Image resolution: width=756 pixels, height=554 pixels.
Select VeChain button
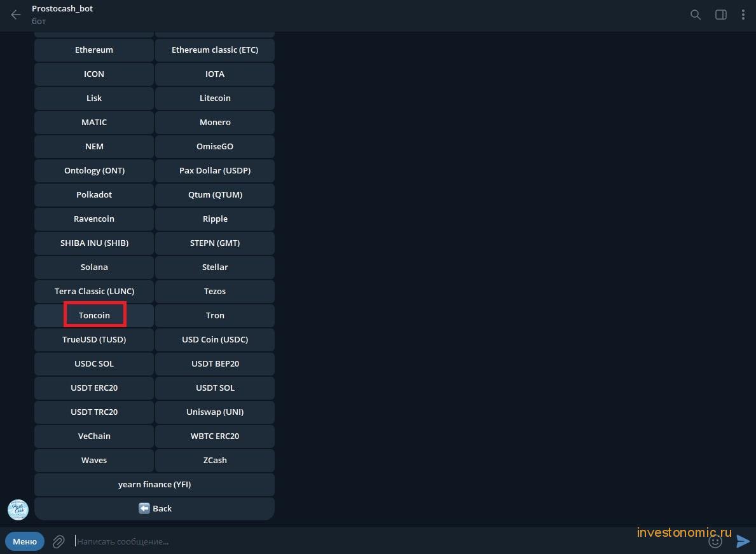tap(94, 436)
